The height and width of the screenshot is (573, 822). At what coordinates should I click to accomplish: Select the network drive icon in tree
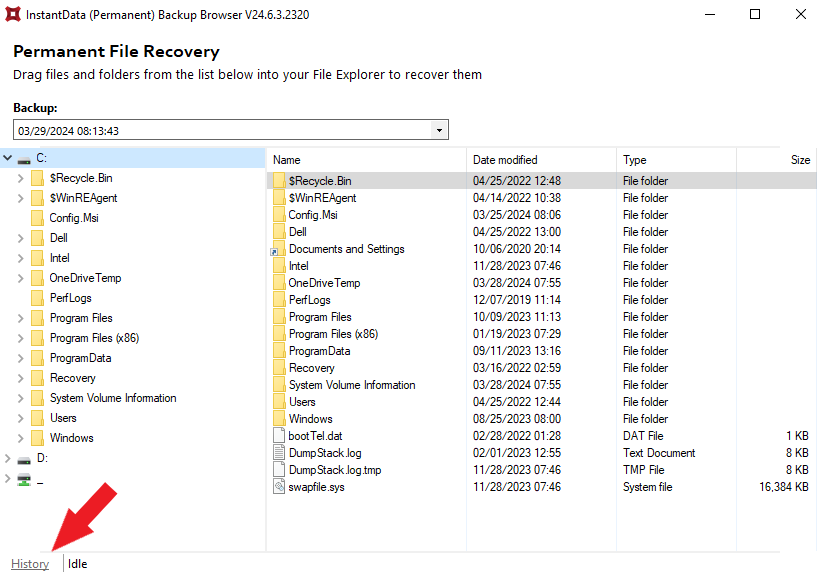[x=24, y=480]
